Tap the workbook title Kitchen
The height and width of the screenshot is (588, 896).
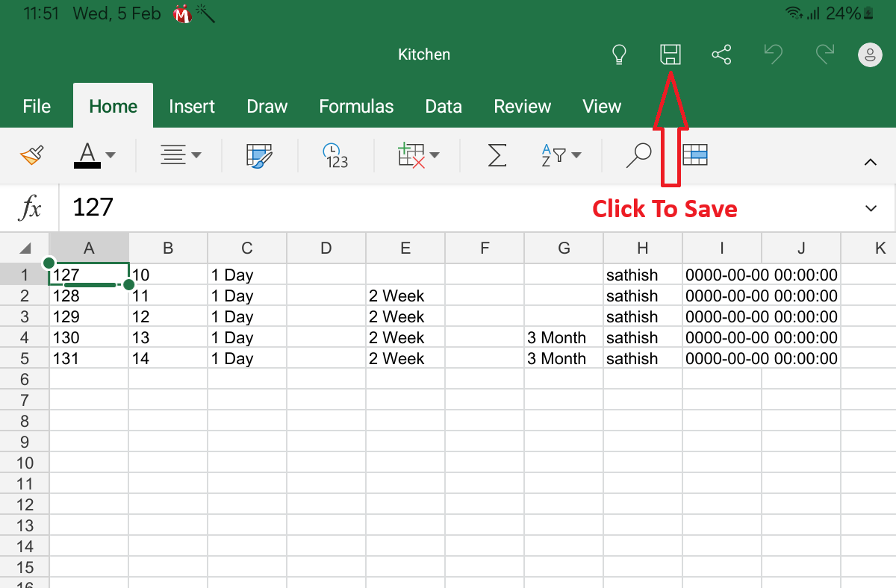[x=424, y=54]
